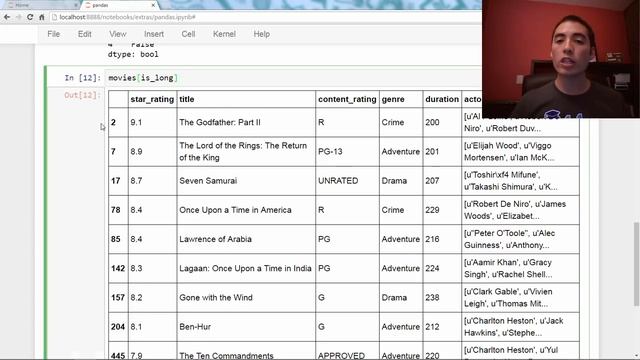640x360 pixels.
Task: Click the 'Seven Samurai' title cell
Action: [x=246, y=181]
